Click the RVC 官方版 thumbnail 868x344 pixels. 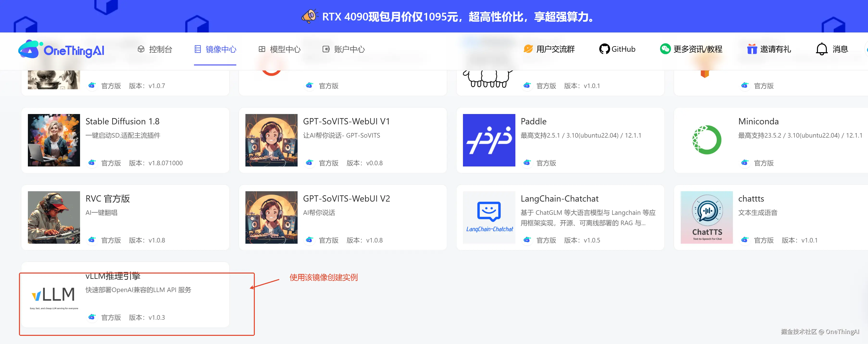[x=54, y=217]
